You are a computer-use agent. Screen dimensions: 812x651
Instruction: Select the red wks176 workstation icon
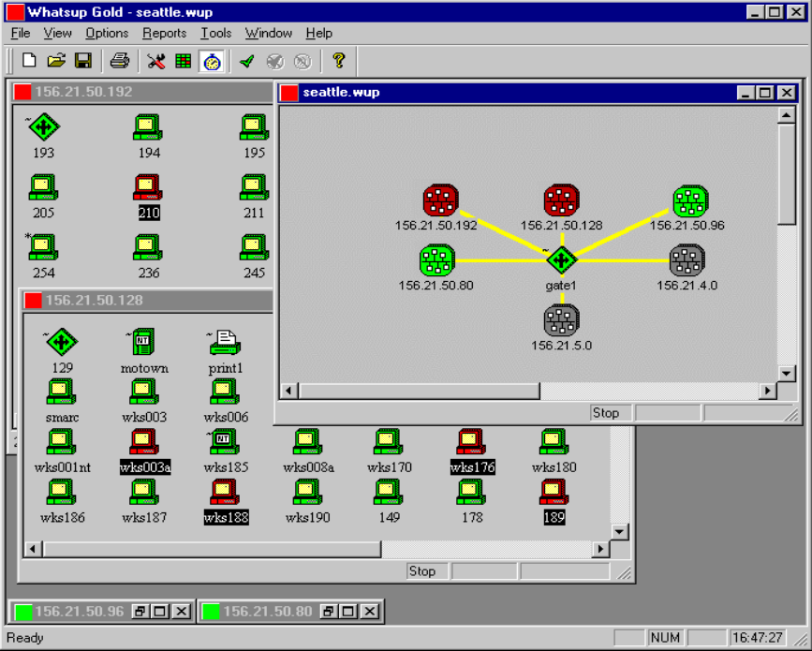coord(471,442)
